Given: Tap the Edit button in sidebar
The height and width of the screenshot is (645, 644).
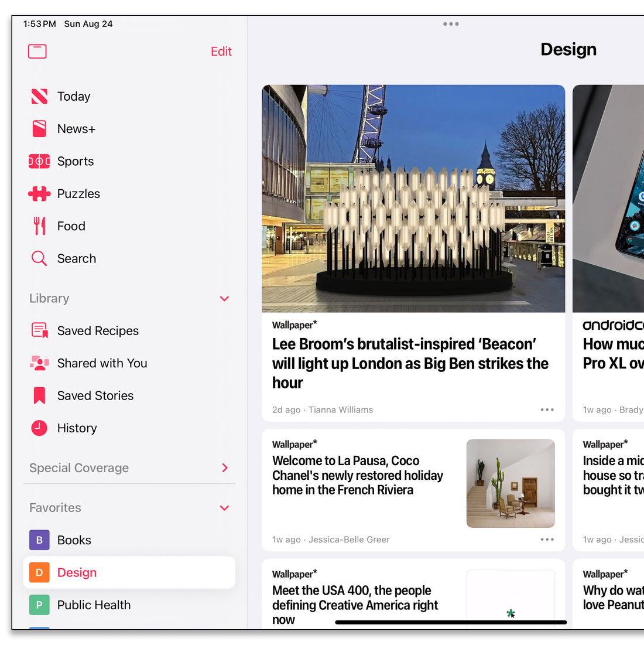Looking at the screenshot, I should point(221,52).
